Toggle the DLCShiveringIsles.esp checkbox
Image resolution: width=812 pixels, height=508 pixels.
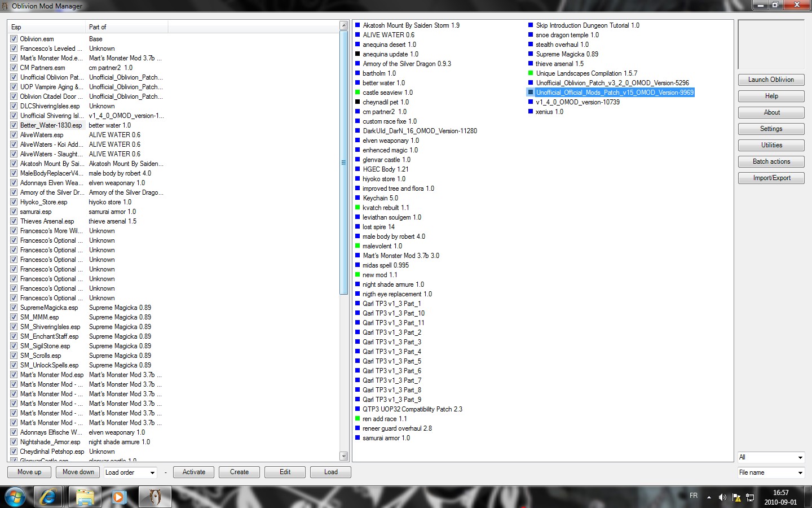pyautogui.click(x=14, y=106)
